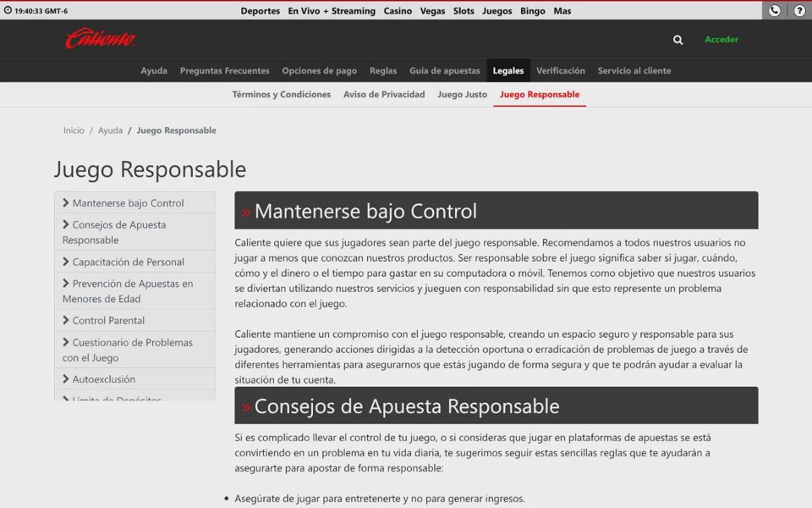Click chevron beside Autoexclusión
The image size is (812, 508).
click(66, 379)
